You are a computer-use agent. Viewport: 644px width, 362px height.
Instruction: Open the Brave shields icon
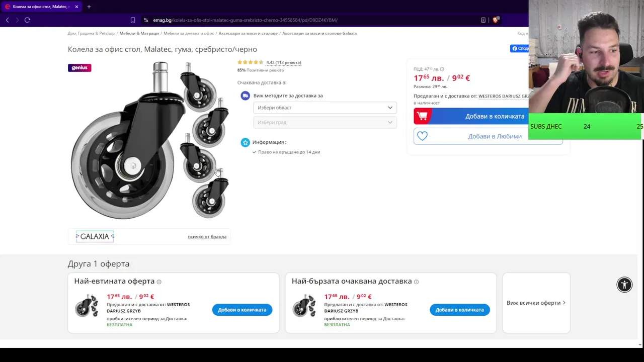click(x=496, y=20)
